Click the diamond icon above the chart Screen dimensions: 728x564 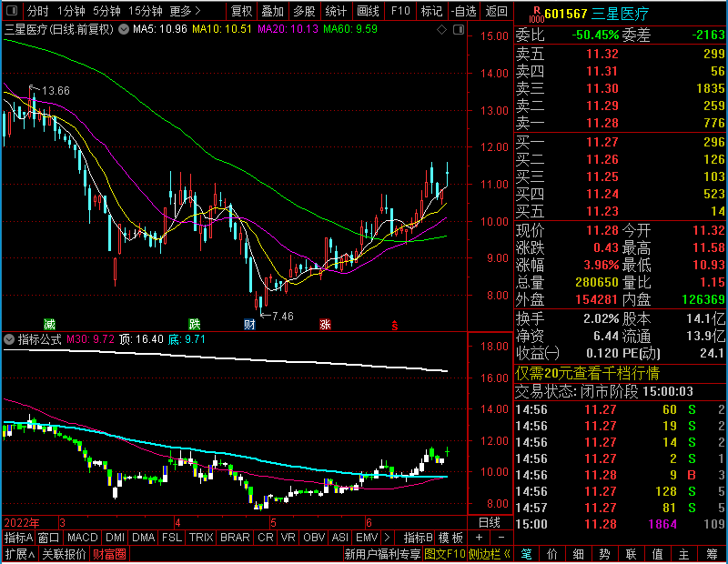[x=441, y=30]
